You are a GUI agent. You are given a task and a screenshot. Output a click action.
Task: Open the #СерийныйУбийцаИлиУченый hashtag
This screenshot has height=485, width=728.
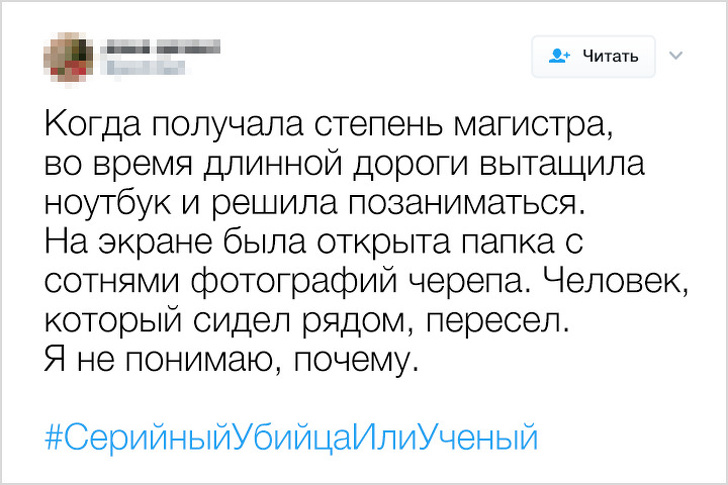[292, 437]
